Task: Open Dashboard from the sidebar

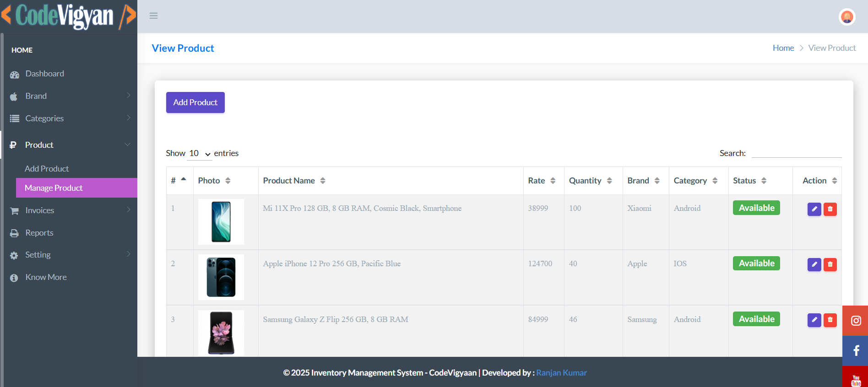Action: pyautogui.click(x=44, y=74)
